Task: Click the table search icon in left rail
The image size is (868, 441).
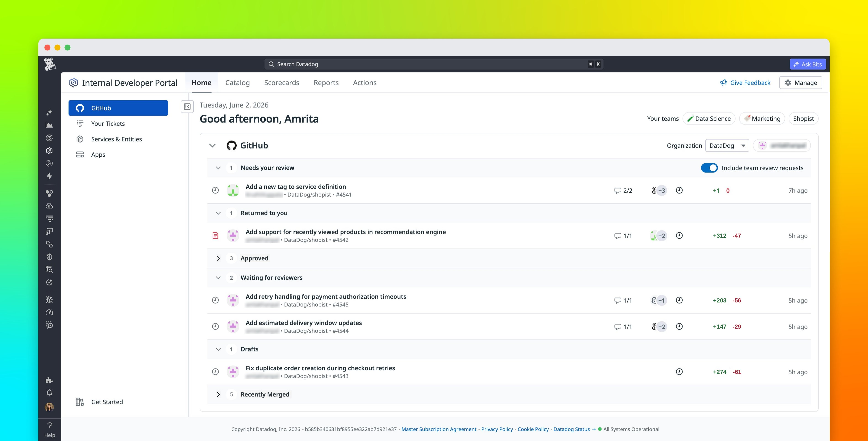Action: coord(50,269)
